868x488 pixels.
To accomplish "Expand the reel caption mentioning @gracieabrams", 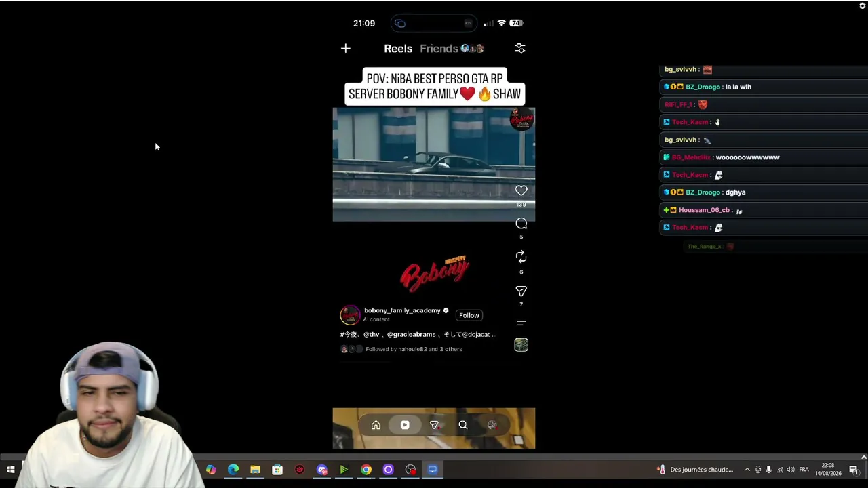I will (x=418, y=334).
